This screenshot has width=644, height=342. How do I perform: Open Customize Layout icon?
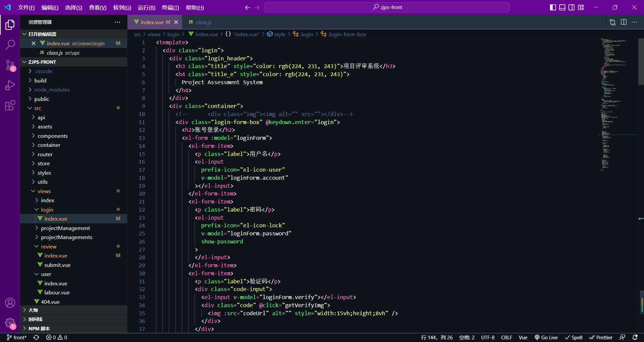pyautogui.click(x=581, y=7)
